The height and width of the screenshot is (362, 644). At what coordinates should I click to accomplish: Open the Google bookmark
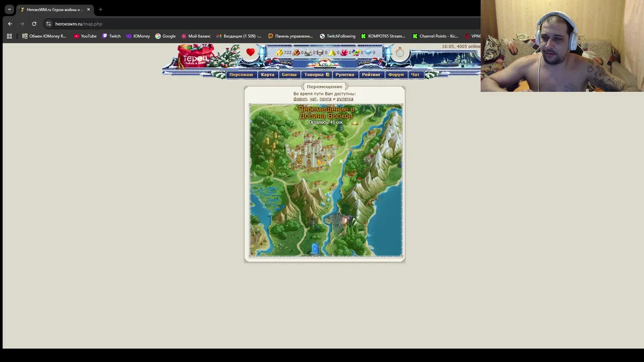(x=166, y=36)
